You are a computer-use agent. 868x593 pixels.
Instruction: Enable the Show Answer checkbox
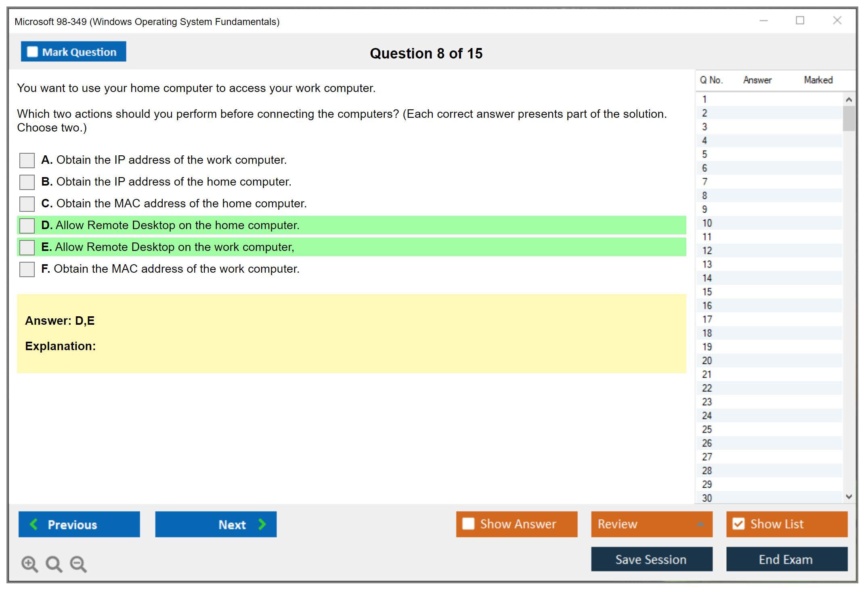(x=468, y=524)
